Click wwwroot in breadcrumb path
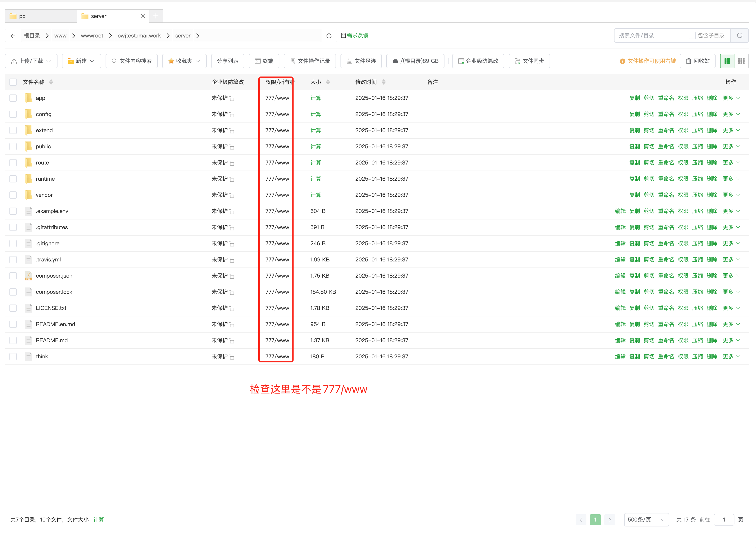756x548 pixels. point(92,36)
